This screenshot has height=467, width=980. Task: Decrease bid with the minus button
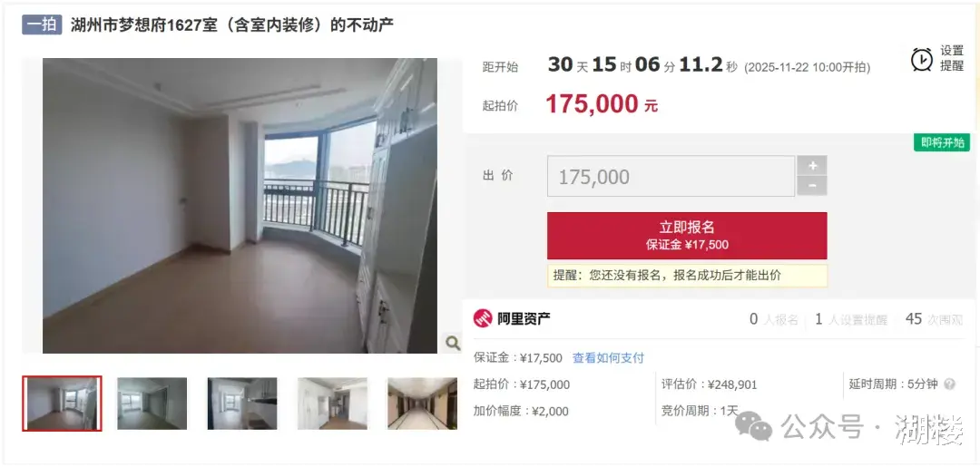pyautogui.click(x=812, y=186)
